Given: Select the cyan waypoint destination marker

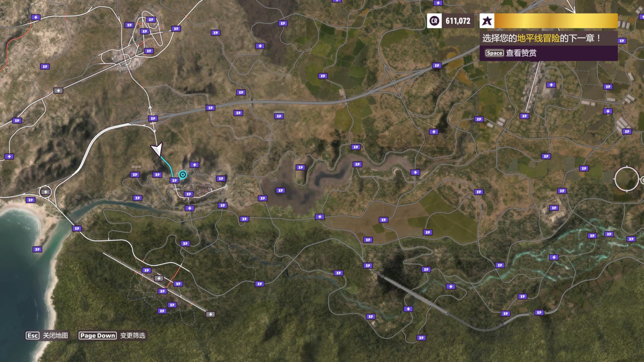Looking at the screenshot, I should pyautogui.click(x=183, y=174).
